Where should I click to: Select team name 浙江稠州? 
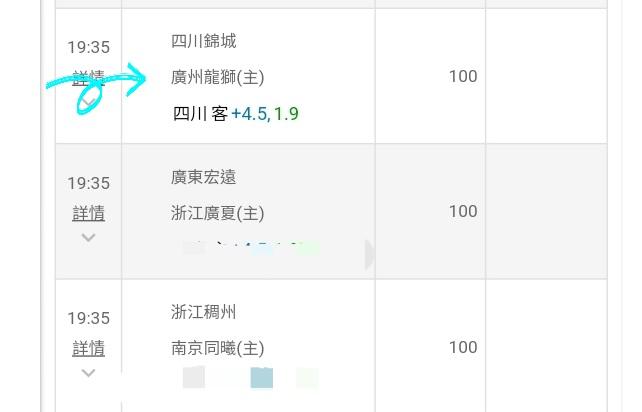(203, 312)
